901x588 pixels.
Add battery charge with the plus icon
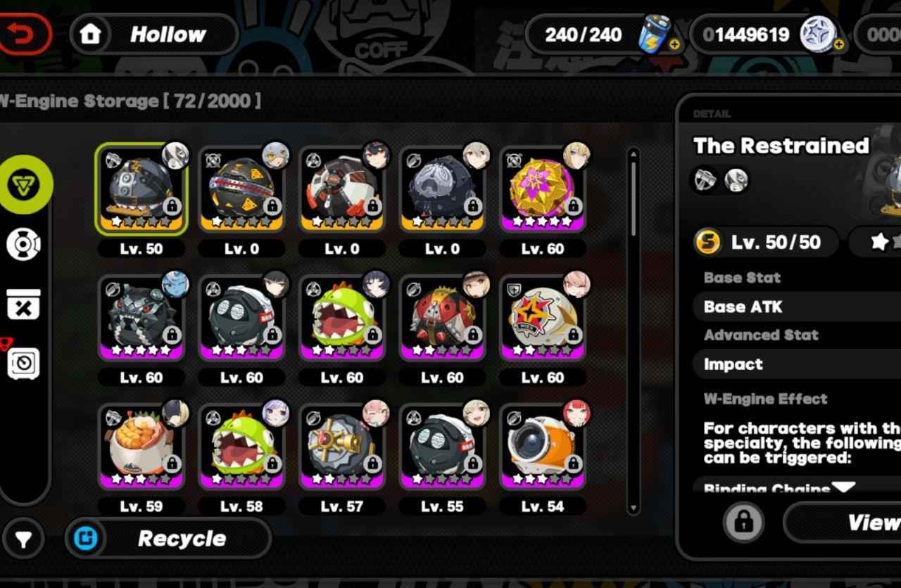674,44
